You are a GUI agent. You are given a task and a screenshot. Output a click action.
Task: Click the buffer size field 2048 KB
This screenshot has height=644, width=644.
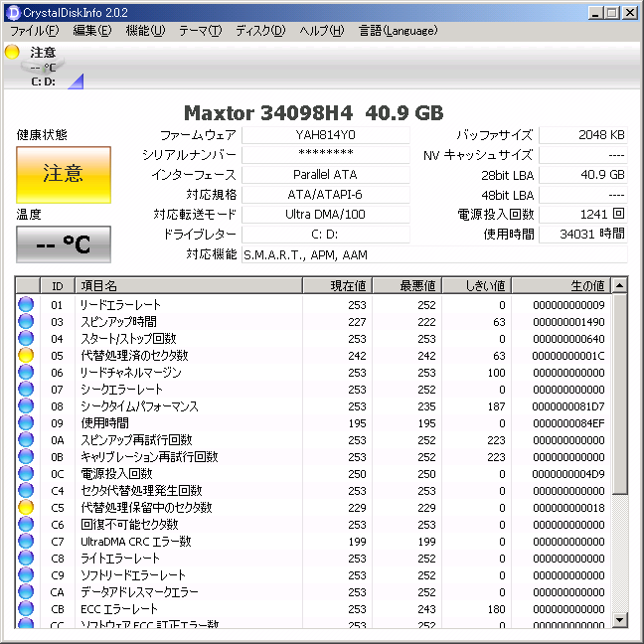click(583, 135)
